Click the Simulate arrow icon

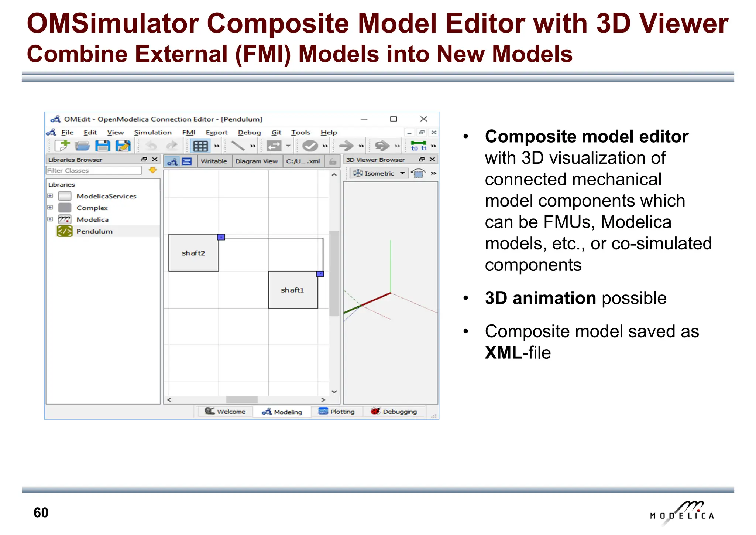346,146
